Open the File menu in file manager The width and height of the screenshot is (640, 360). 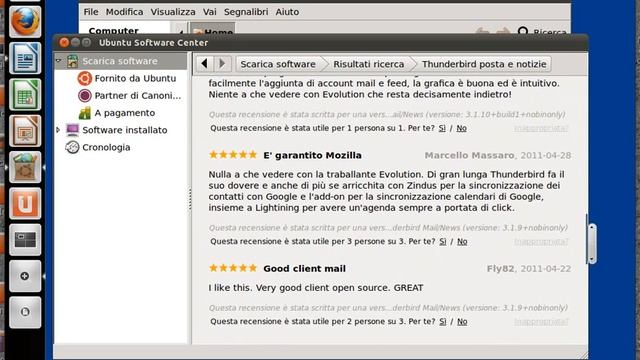pos(91,12)
